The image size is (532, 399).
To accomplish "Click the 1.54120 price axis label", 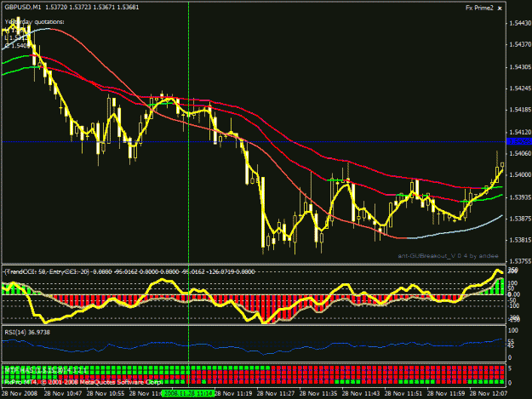I will (519, 132).
